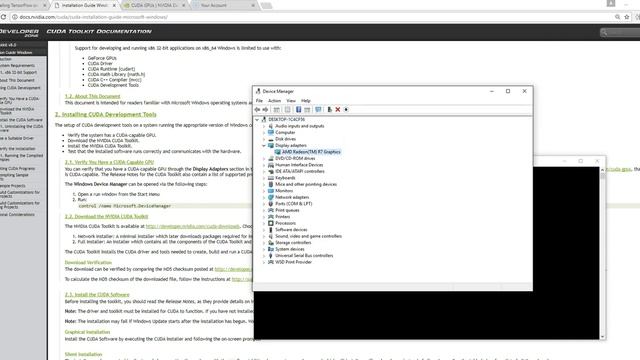This screenshot has height=360, width=640.
Task: Go back in Device Manager toolbar
Action: [x=257, y=109]
